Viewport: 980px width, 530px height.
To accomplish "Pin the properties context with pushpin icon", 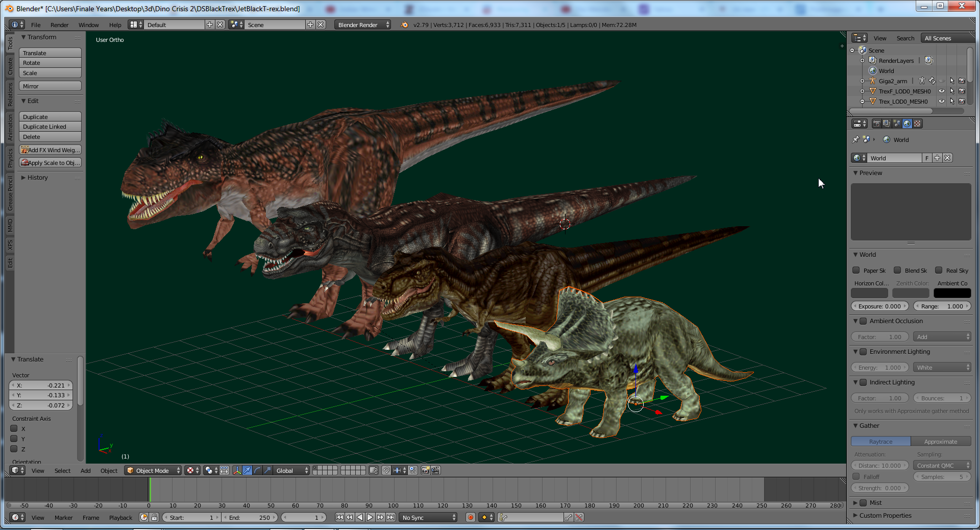I will tap(855, 139).
